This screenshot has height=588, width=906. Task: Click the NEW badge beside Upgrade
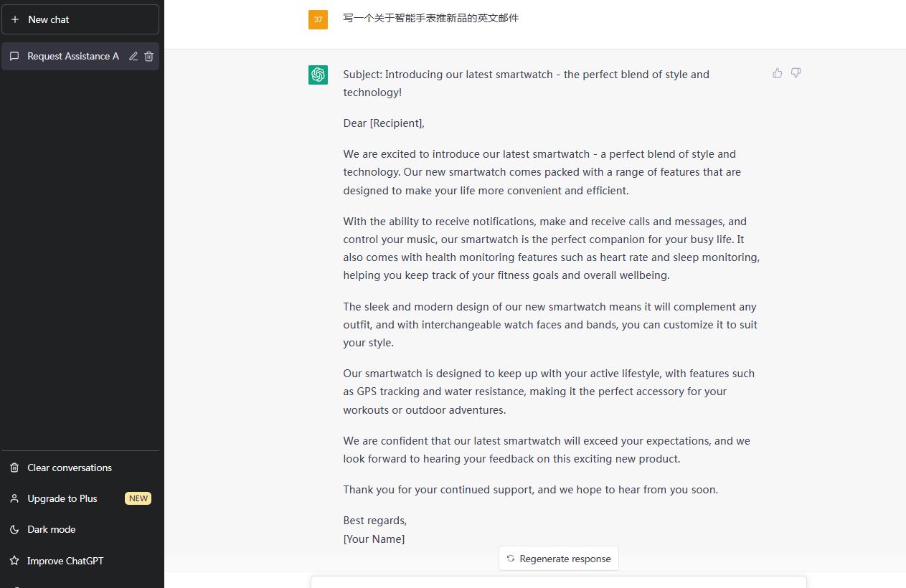tap(138, 498)
